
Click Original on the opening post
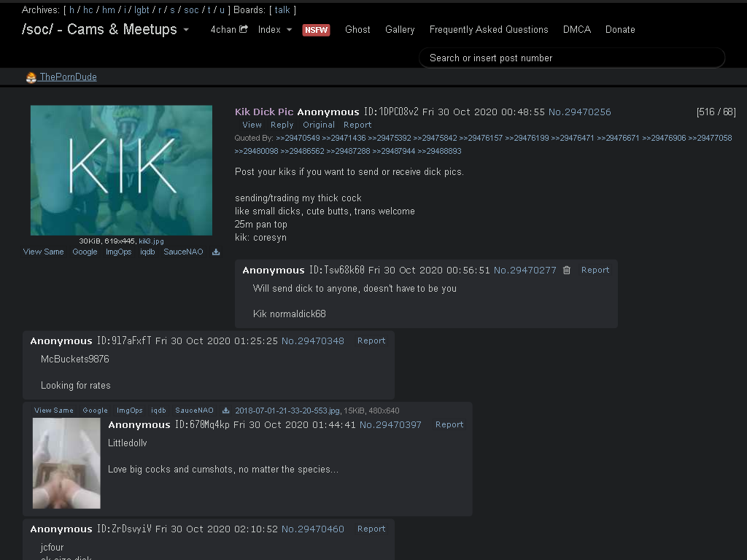(x=319, y=125)
